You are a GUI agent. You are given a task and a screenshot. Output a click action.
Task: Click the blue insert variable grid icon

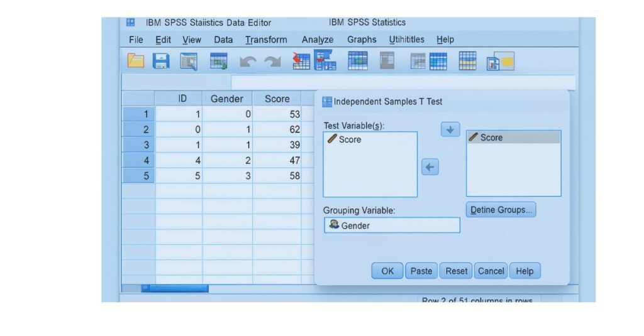pyautogui.click(x=438, y=62)
